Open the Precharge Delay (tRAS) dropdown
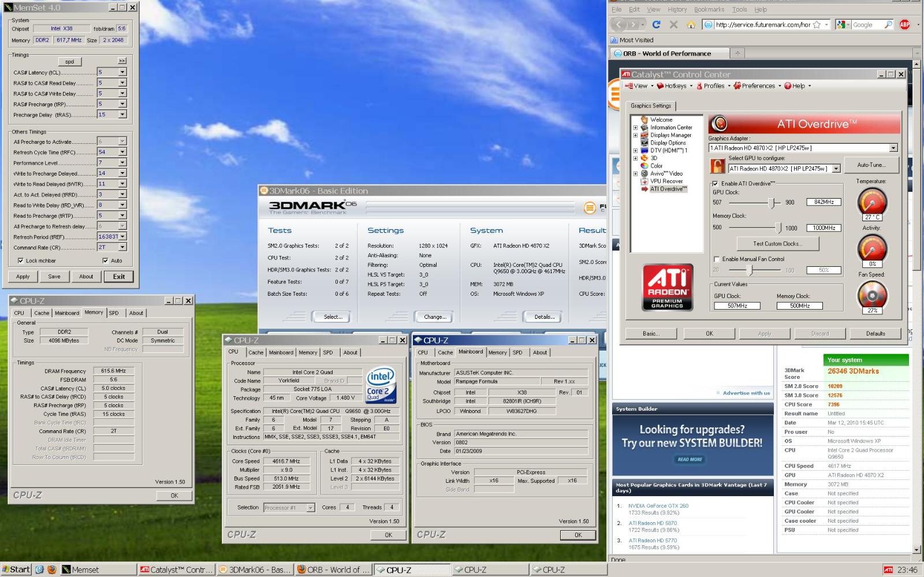 [x=122, y=114]
